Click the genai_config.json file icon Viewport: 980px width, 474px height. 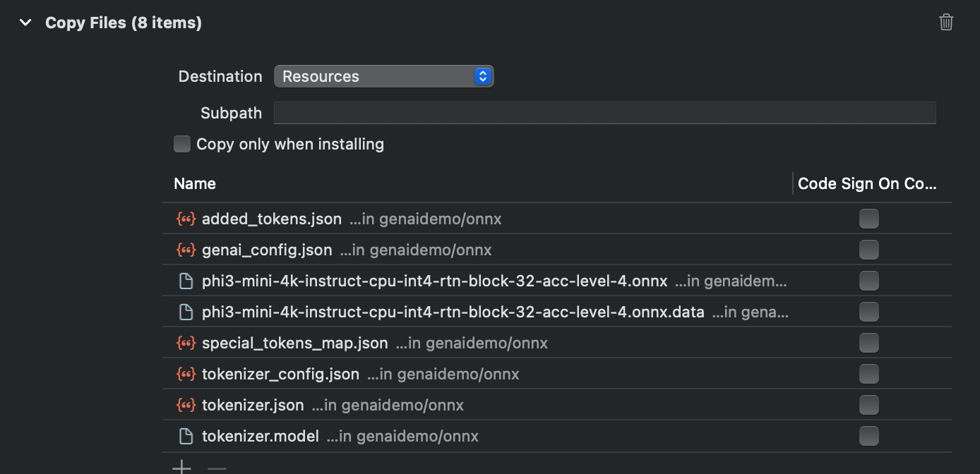coord(186,250)
